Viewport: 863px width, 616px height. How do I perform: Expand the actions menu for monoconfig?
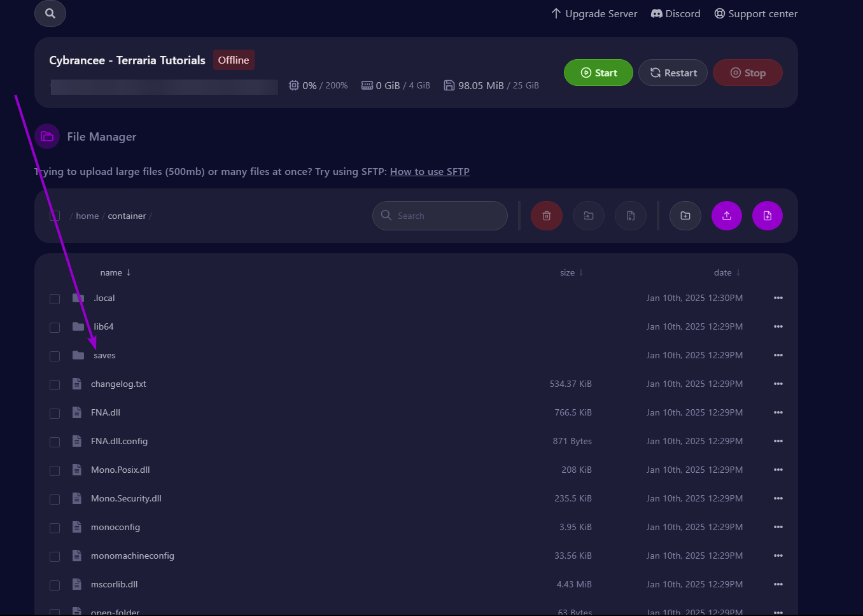pos(778,527)
